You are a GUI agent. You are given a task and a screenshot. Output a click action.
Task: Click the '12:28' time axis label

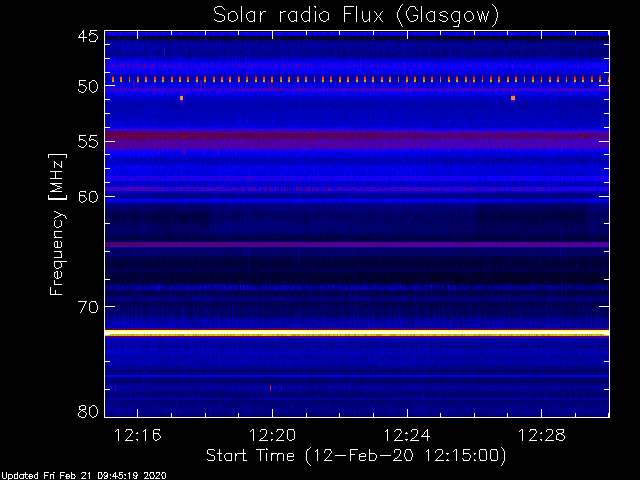542,436
